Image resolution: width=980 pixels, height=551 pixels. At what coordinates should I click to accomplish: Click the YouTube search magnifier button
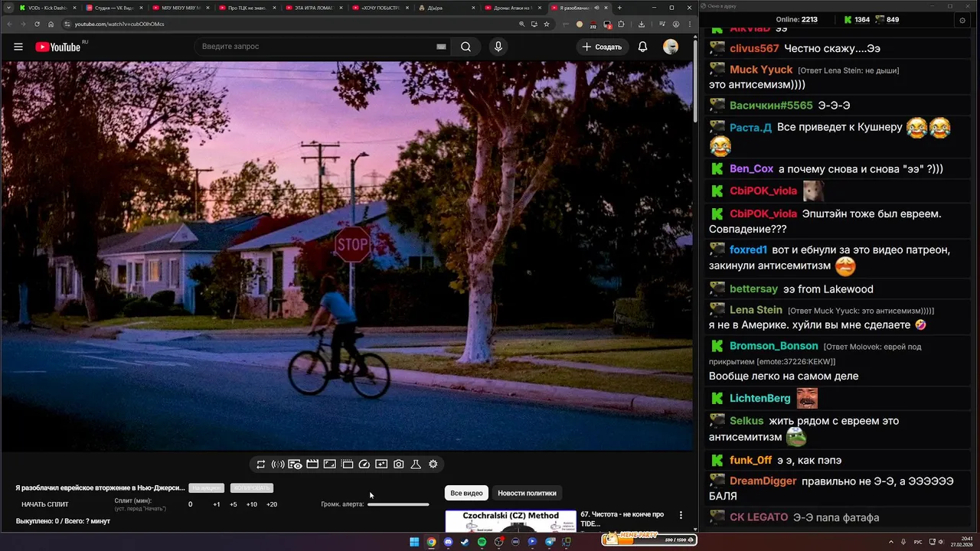pyautogui.click(x=465, y=47)
